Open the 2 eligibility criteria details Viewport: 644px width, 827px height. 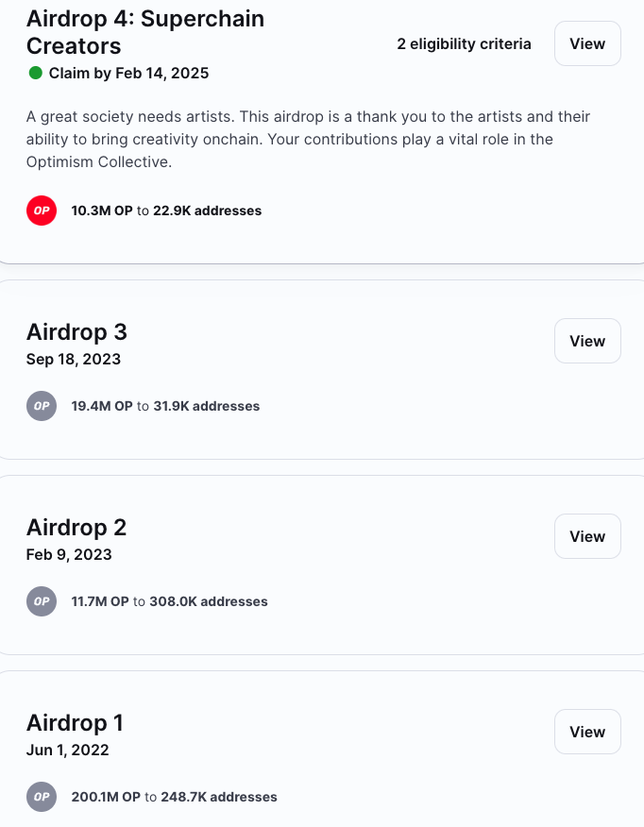tap(464, 43)
